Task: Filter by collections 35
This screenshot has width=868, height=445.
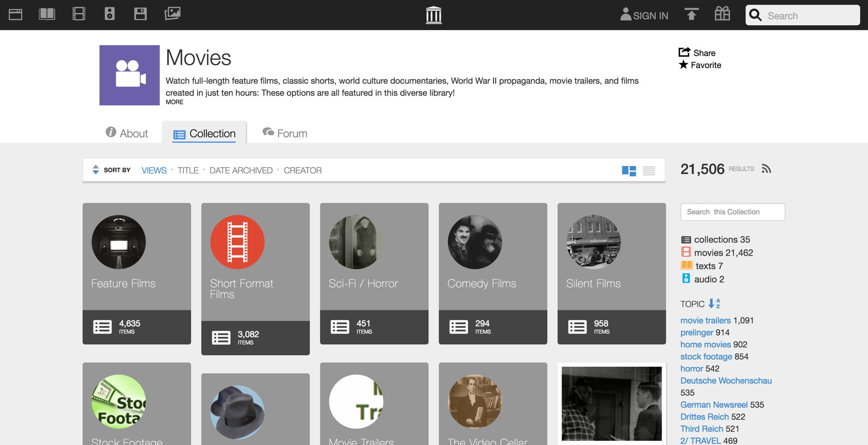Action: (715, 240)
